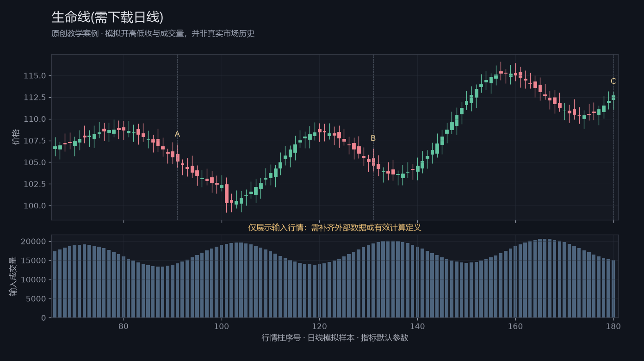Select the 5000 volume tick label
The image size is (644, 361).
36,299
